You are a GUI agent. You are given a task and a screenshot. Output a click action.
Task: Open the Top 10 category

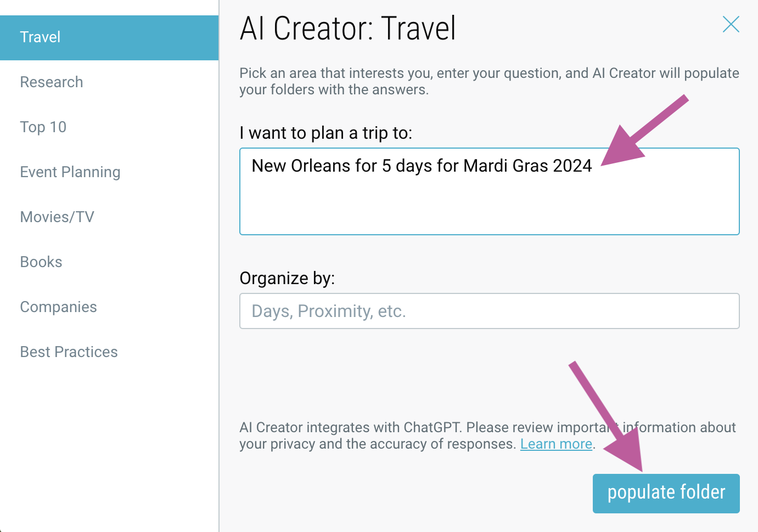pyautogui.click(x=43, y=127)
